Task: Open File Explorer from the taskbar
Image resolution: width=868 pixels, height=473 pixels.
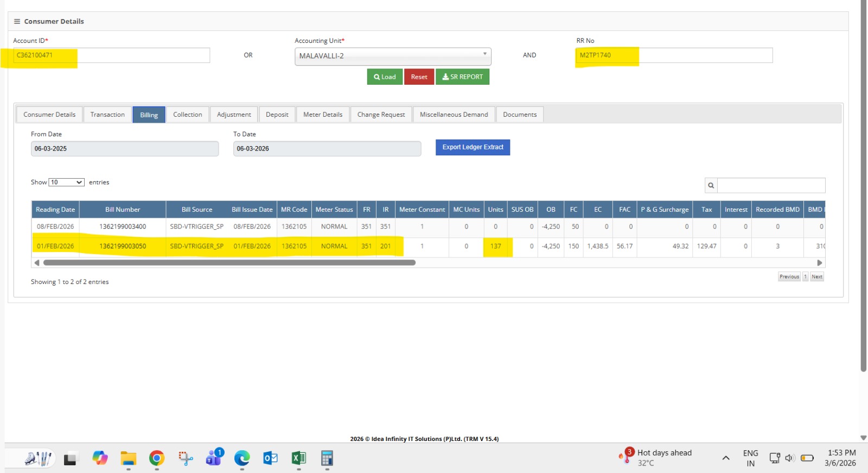Action: pos(129,459)
